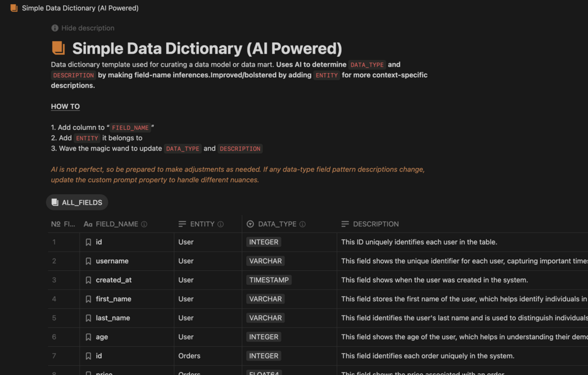Click the bookmark icon on the created_at row

click(88, 280)
